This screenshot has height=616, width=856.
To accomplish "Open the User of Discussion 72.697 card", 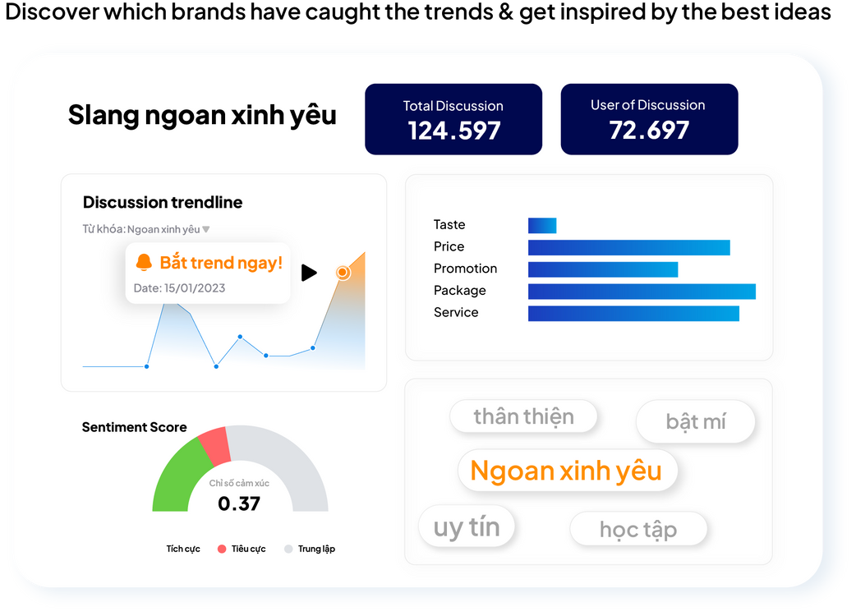I will (649, 119).
